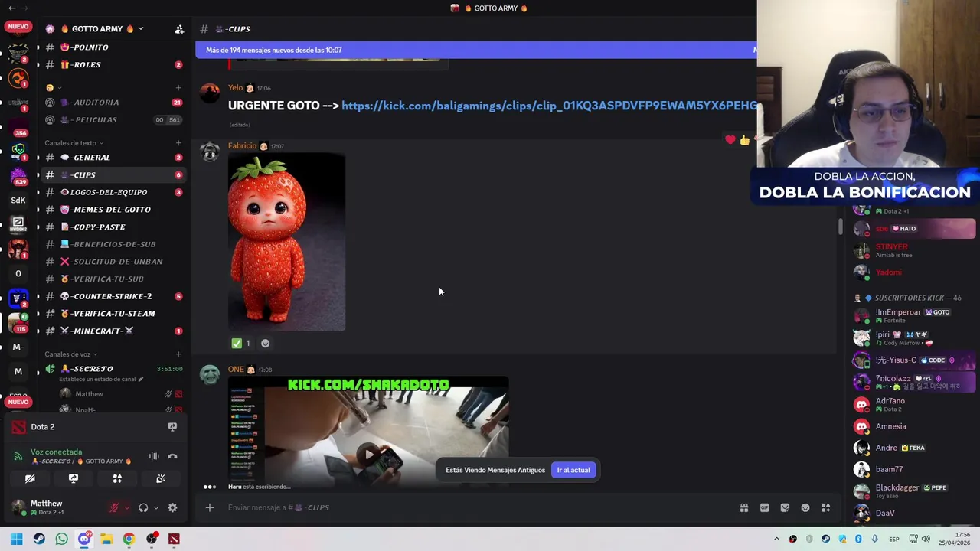Open the COPY-PASTE channel
Image resolution: width=980 pixels, height=551 pixels.
(113, 227)
